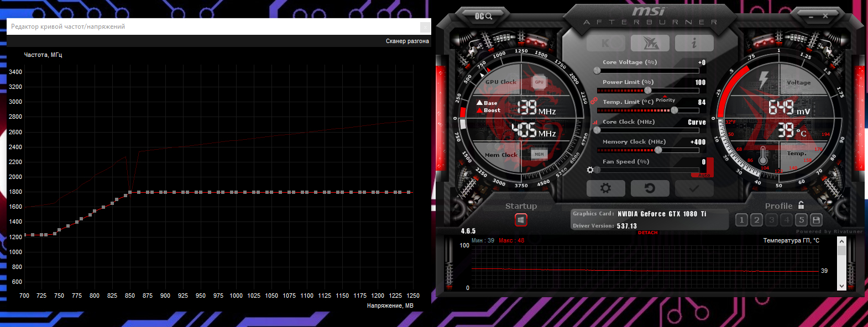Click the Memory Clock slider handle
This screenshot has height=327, width=868.
658,150
